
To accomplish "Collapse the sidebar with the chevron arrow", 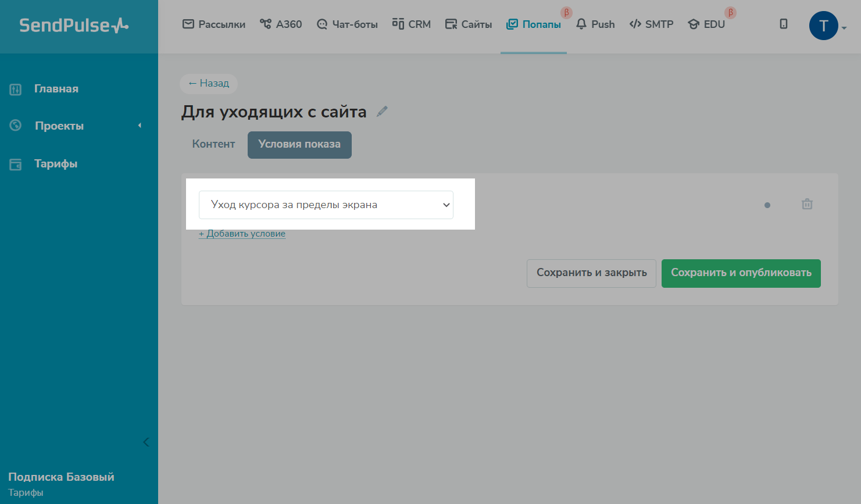I will click(146, 442).
